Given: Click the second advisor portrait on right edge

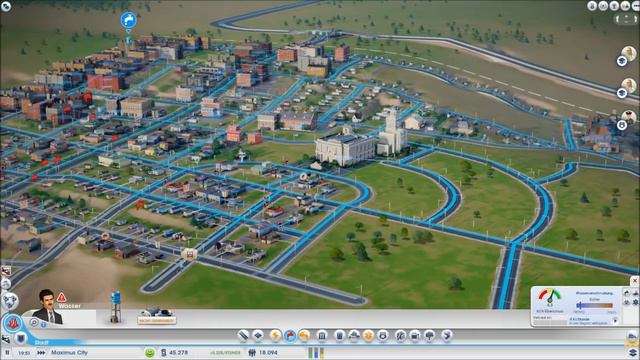Looking at the screenshot, I should click(629, 86).
